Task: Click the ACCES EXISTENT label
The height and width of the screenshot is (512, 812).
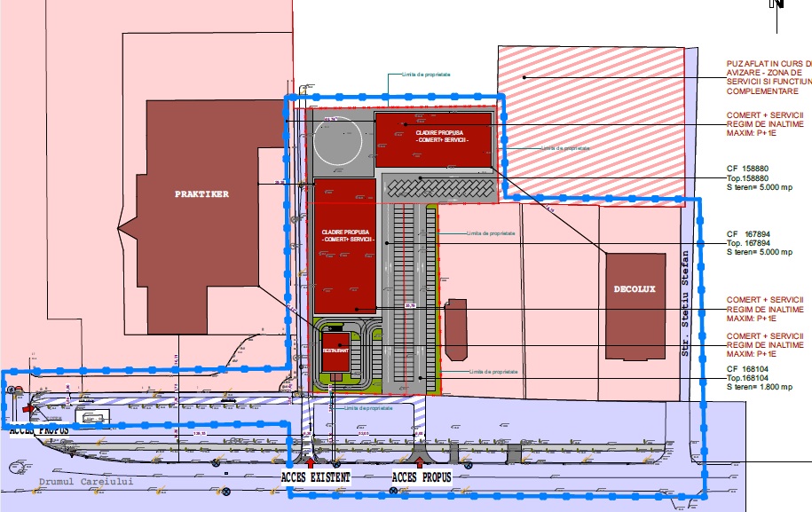Action: click(x=316, y=477)
